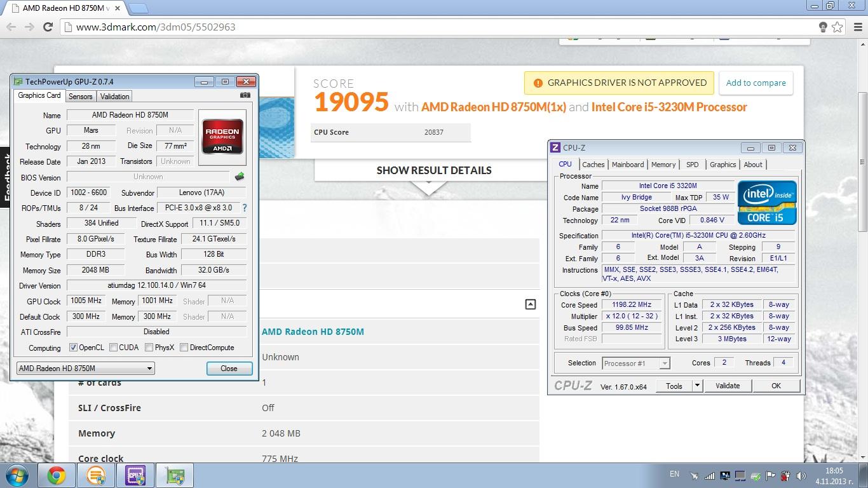The image size is (868, 488).
Task: Click the Tools button in CPU-Z
Action: pyautogui.click(x=674, y=386)
